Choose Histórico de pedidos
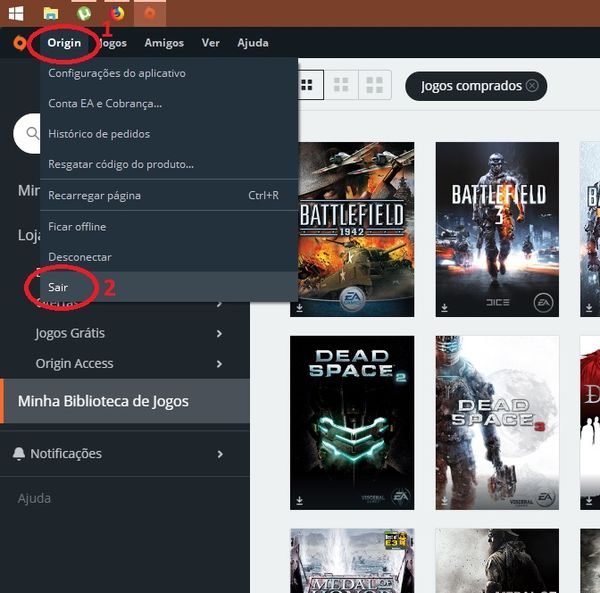This screenshot has height=593, width=600. [169, 134]
